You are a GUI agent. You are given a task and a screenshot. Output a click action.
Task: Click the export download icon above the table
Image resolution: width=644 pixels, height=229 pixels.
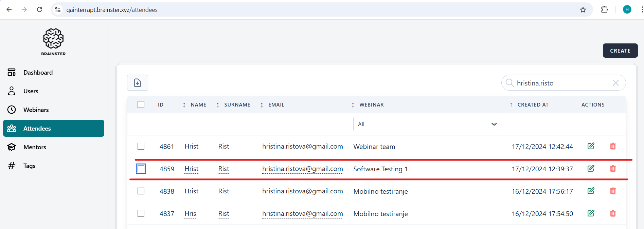[x=137, y=83]
